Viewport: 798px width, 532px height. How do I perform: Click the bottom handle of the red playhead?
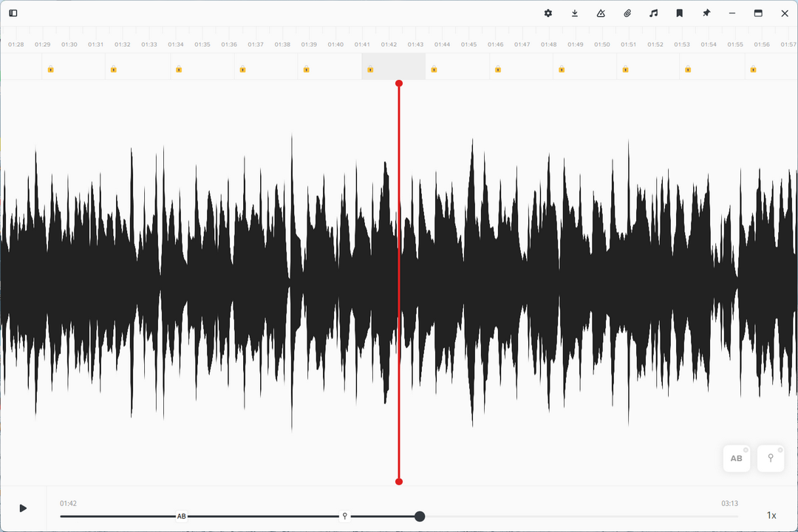tap(399, 482)
